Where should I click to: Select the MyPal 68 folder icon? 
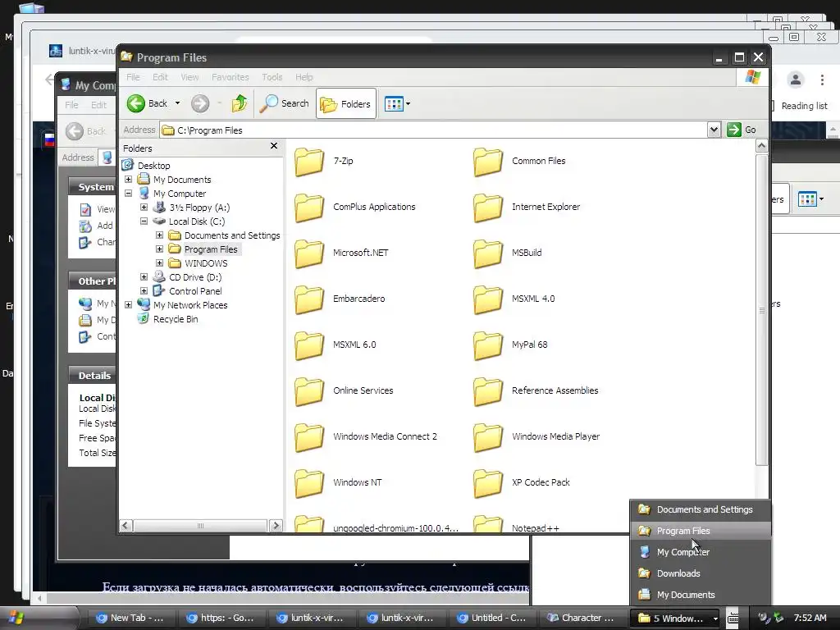(488, 345)
